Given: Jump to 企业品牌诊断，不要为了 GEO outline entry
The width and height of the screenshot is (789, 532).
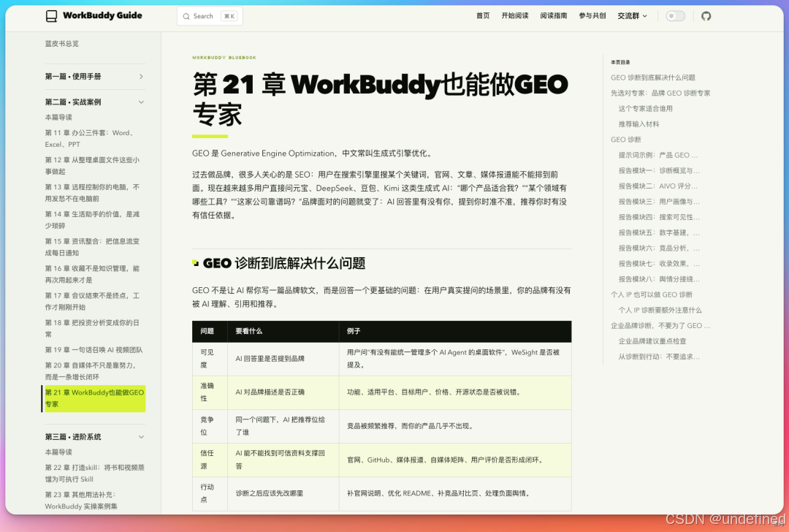Looking at the screenshot, I should pyautogui.click(x=660, y=326).
